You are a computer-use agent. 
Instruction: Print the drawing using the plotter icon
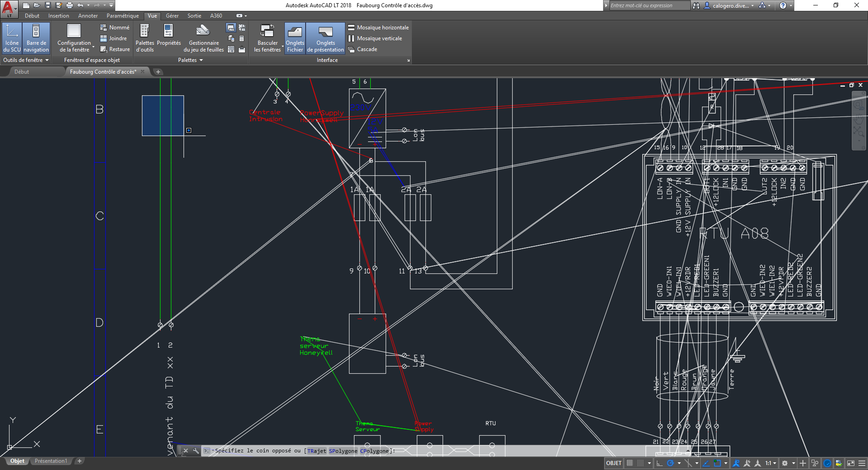click(x=70, y=5)
